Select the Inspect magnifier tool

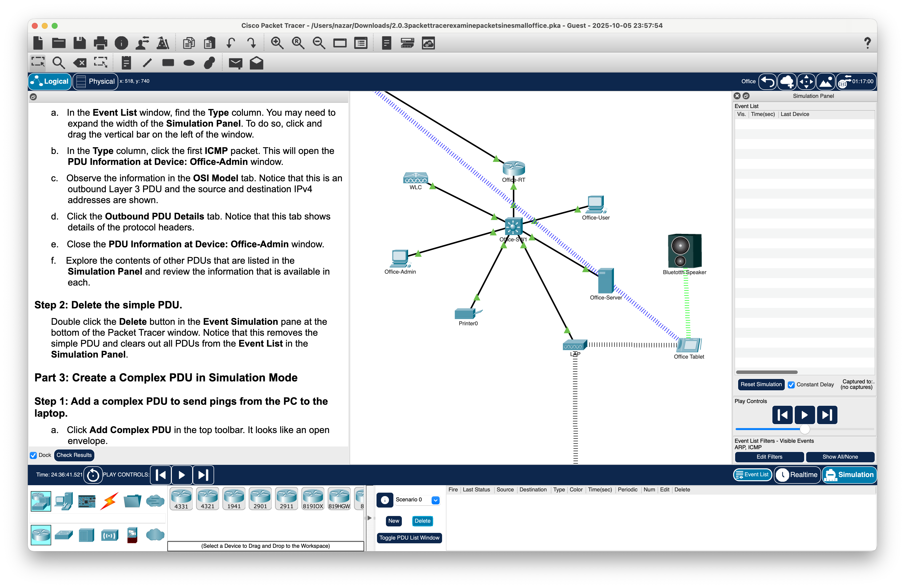point(59,63)
